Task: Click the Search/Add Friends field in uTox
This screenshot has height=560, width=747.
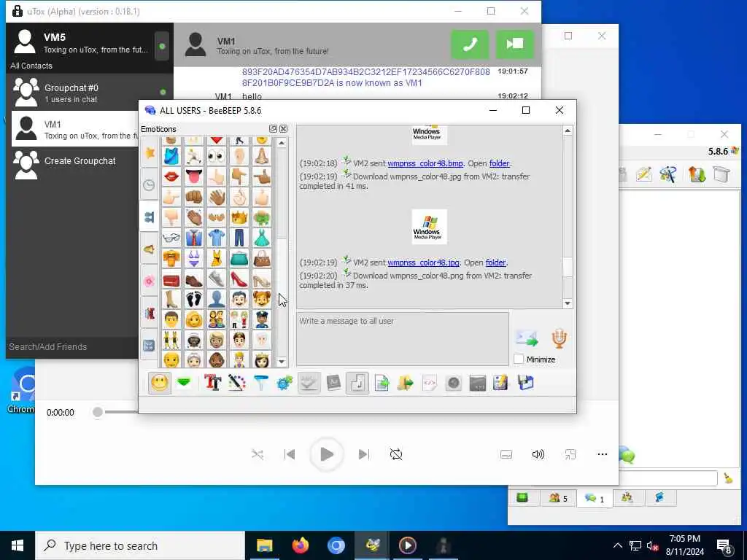Action: pos(72,347)
